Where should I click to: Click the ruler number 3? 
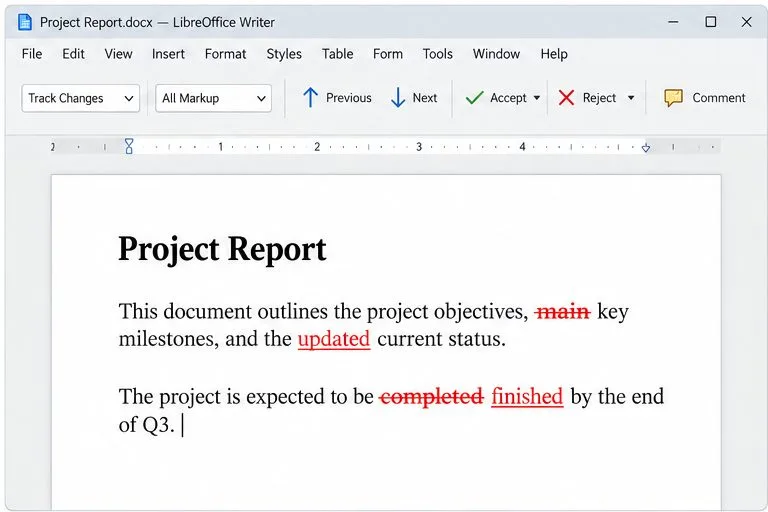(x=419, y=146)
